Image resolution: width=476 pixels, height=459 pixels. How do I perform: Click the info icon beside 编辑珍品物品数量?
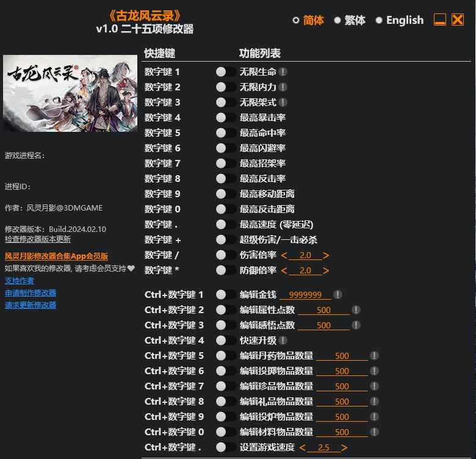point(374,386)
